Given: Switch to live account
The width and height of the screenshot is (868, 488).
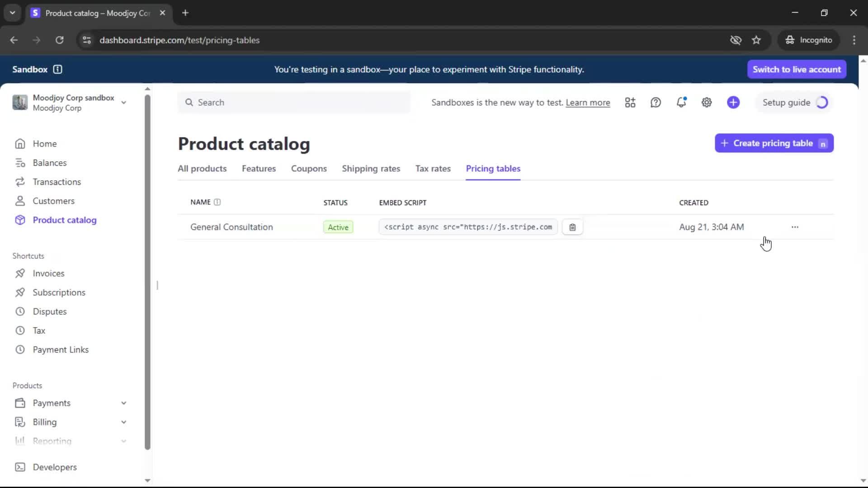Looking at the screenshot, I should pos(797,69).
